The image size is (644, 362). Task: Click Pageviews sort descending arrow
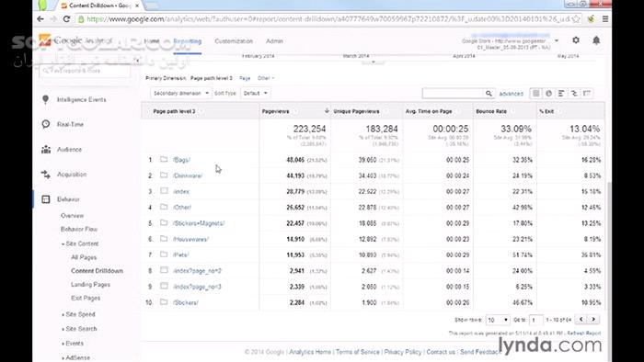coord(327,110)
